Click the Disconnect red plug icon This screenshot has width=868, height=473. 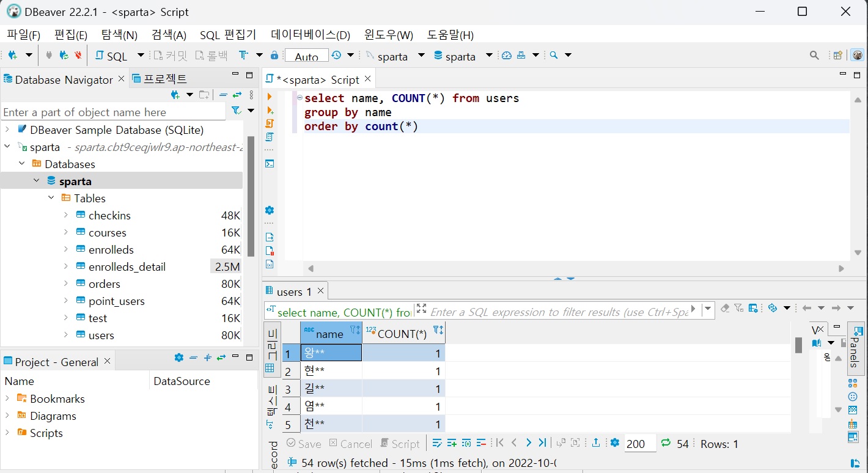click(78, 55)
